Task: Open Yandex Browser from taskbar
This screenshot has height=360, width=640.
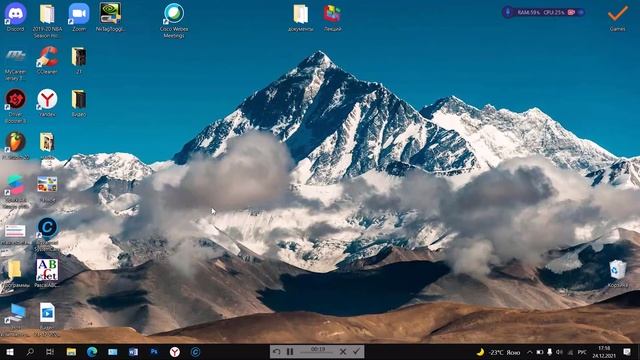Action: pos(175,352)
